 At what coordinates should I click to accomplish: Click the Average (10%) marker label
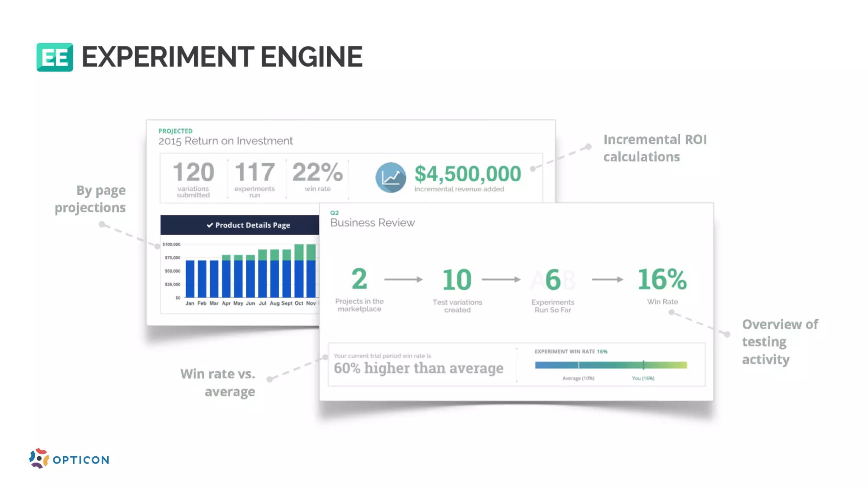pos(578,378)
